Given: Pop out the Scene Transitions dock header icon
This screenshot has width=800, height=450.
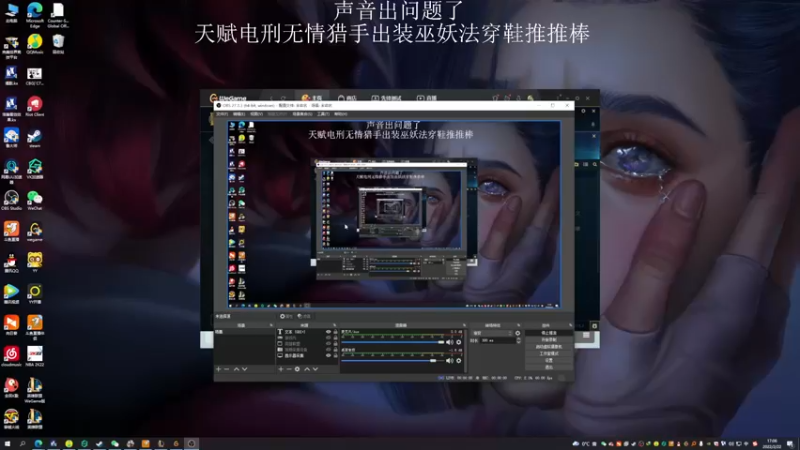Looking at the screenshot, I should coord(519,325).
